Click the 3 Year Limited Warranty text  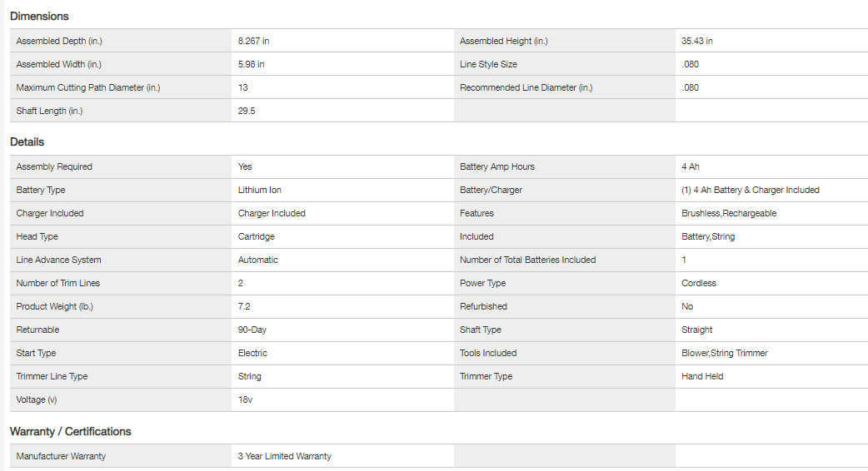285,456
